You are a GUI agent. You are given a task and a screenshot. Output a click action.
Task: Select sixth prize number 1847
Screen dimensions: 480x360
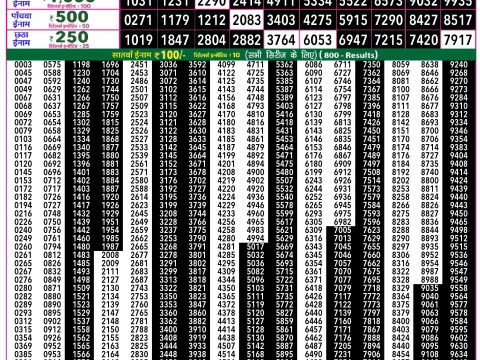[175, 40]
